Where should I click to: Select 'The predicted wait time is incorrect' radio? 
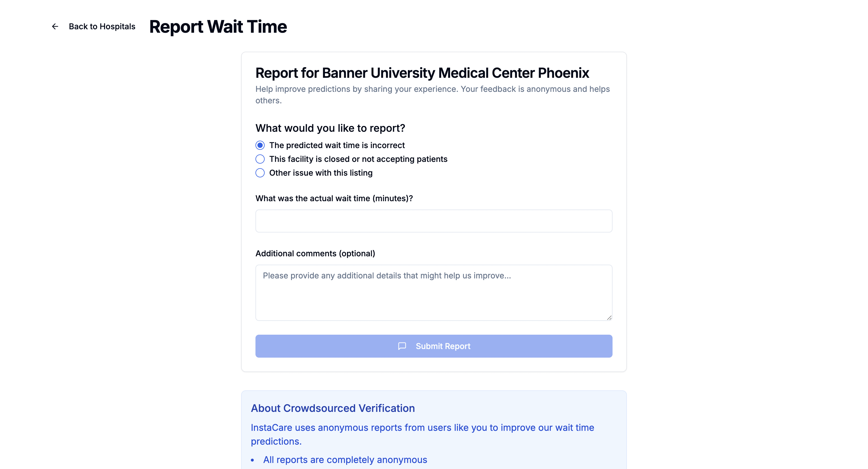pyautogui.click(x=260, y=145)
